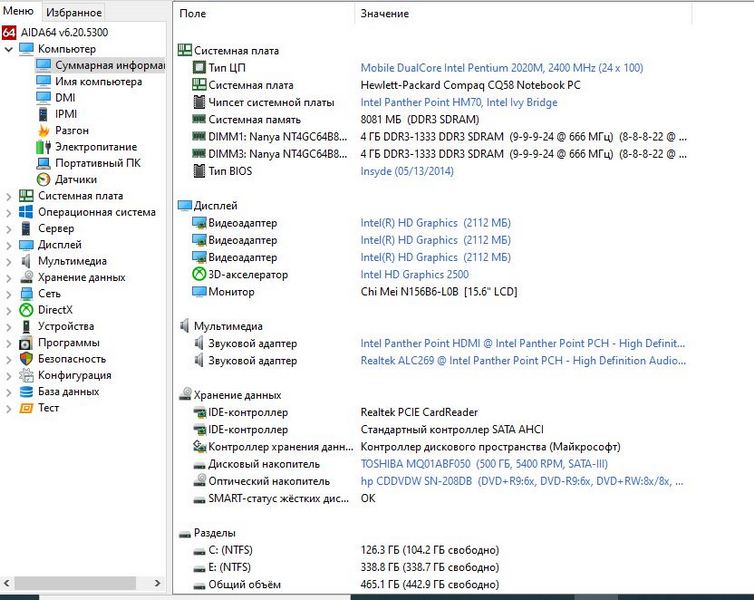Click the База данных database icon
This screenshot has width=754, height=600.
click(26, 392)
